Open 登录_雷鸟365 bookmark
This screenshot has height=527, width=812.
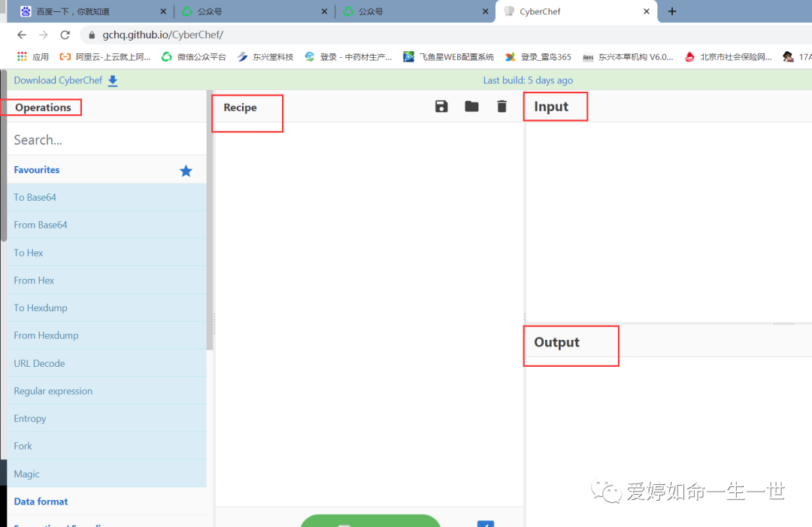point(538,56)
